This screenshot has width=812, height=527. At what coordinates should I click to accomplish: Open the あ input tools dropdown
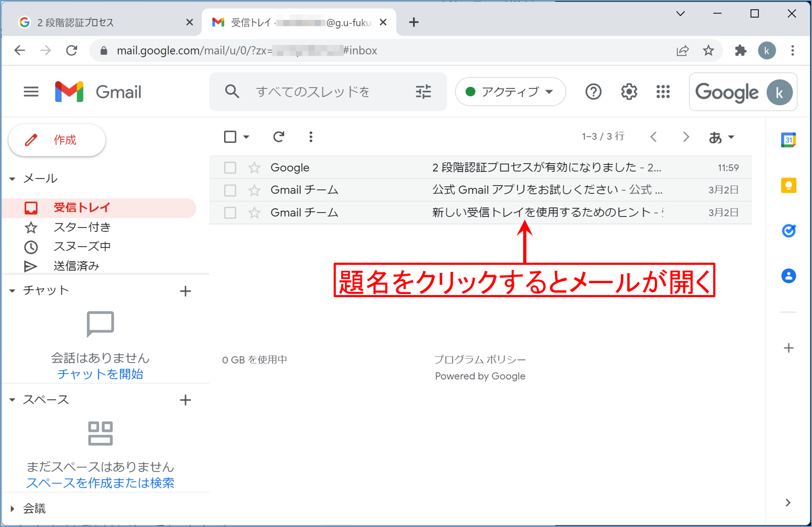tap(722, 138)
